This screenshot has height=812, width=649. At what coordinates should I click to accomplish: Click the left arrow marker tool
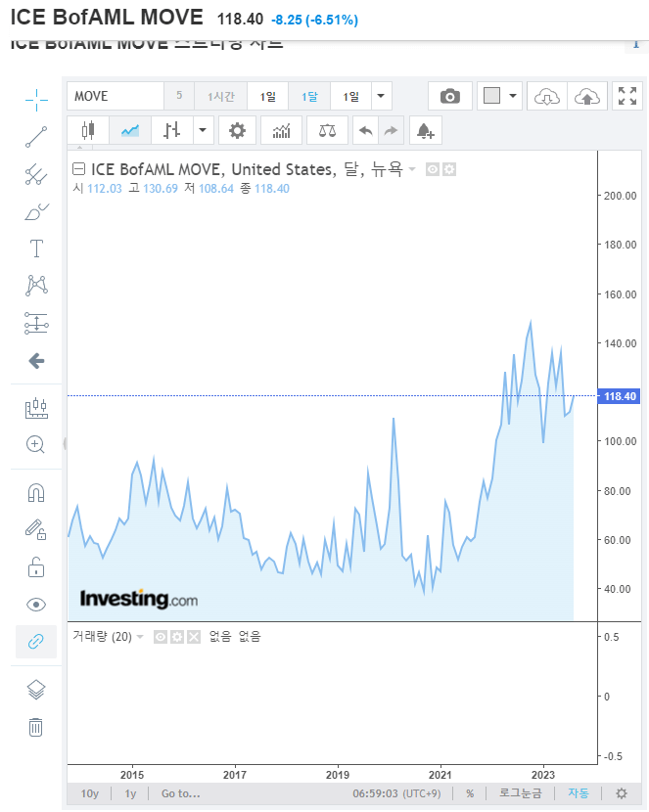36,361
